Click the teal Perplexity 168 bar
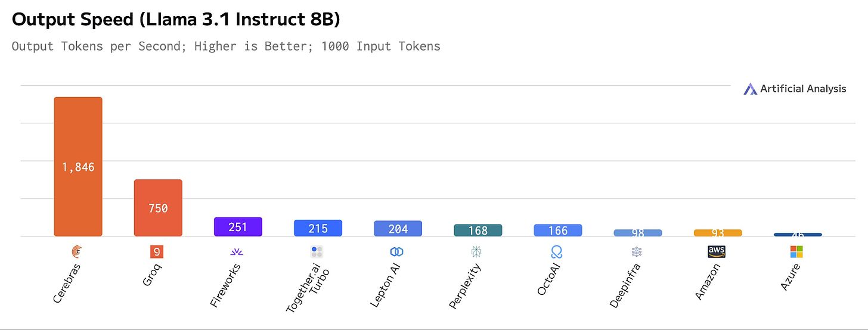The width and height of the screenshot is (868, 330). (x=478, y=231)
